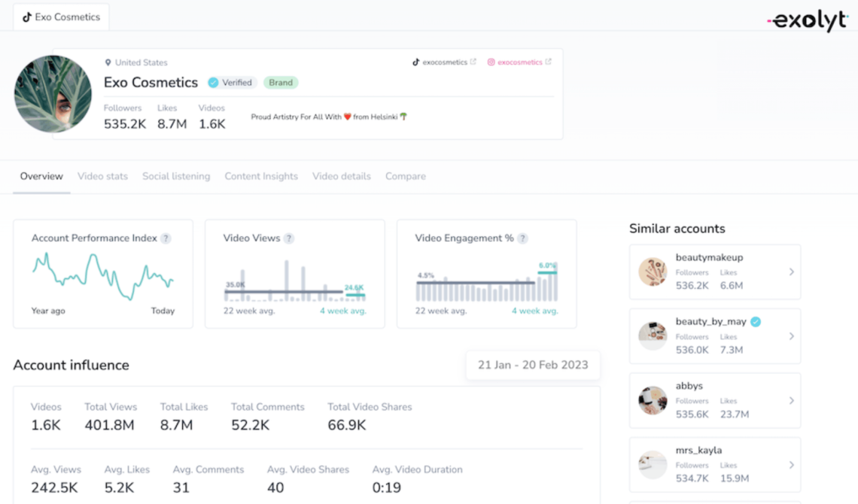This screenshot has width=858, height=504.
Task: Select the Content Insights tab
Action: click(x=261, y=177)
